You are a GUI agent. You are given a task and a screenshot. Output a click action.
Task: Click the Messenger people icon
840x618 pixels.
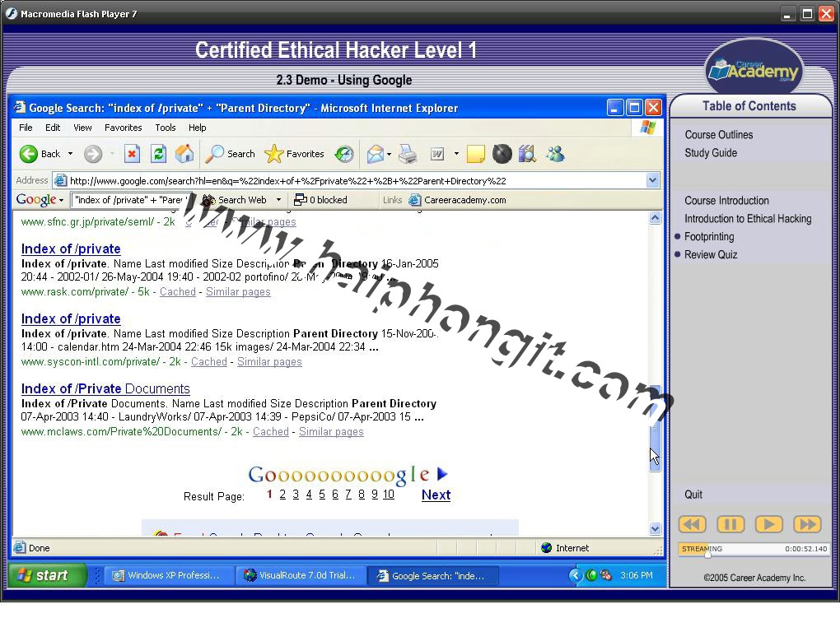pyautogui.click(x=555, y=154)
